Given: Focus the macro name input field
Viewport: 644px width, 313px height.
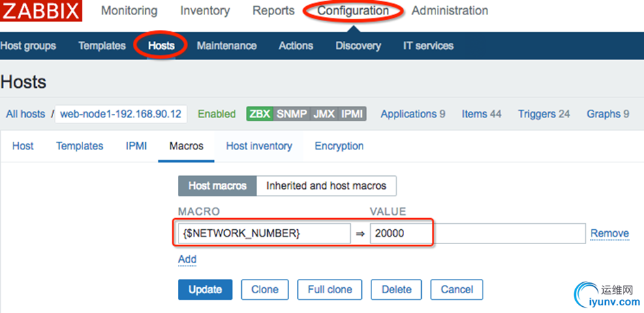Looking at the screenshot, I should tap(264, 233).
